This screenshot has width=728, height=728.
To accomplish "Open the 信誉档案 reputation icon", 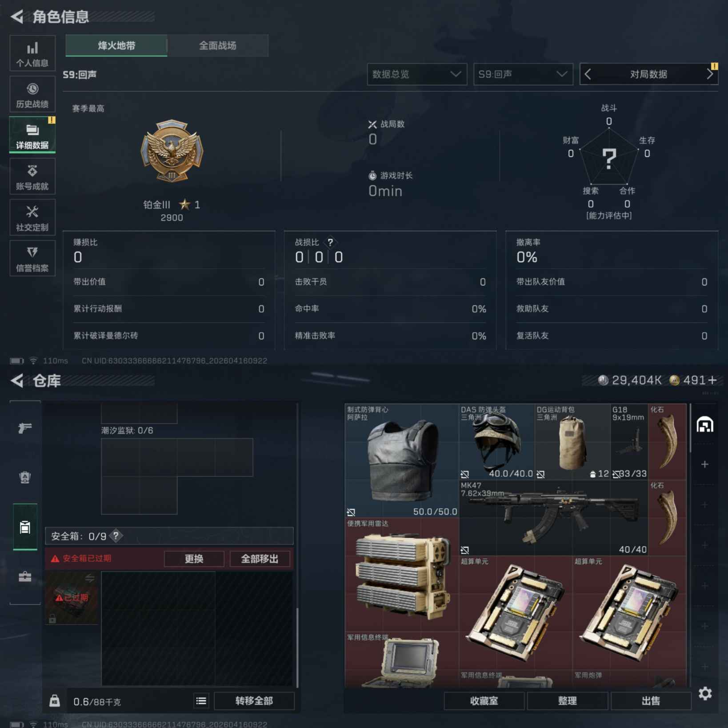I will click(32, 258).
